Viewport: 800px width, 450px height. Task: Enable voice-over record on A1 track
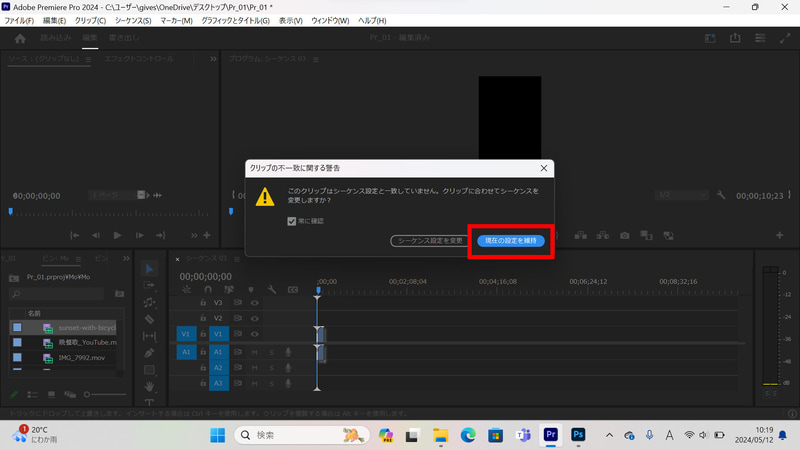(288, 352)
